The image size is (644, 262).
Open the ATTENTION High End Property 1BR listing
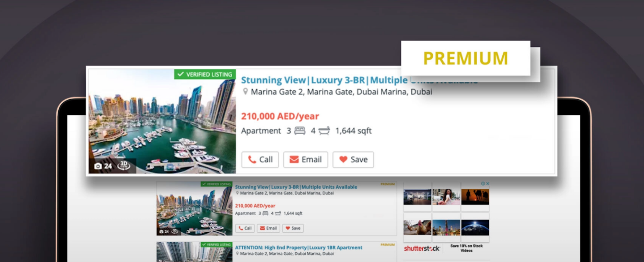(299, 247)
